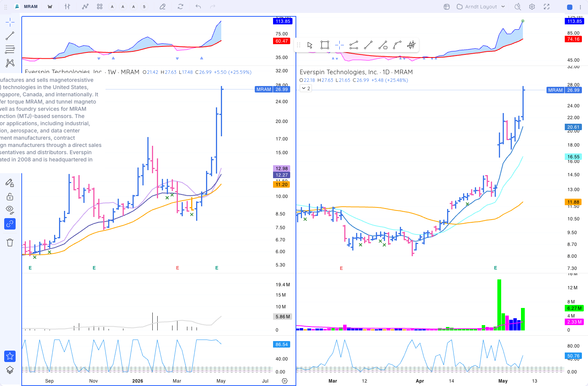The image size is (588, 386).
Task: Toggle the favorites star toolbar button
Action: [10, 356]
